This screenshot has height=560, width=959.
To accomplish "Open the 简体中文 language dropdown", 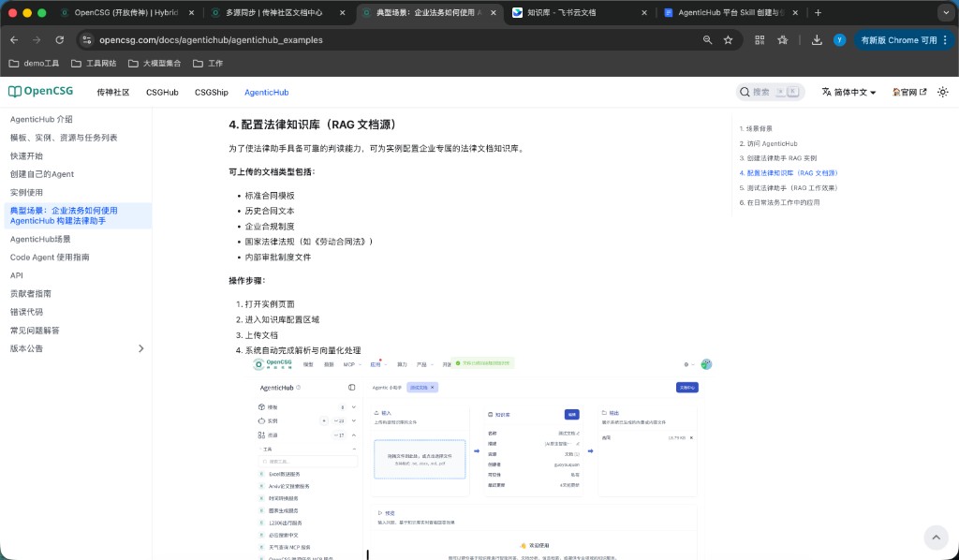I will 847,92.
